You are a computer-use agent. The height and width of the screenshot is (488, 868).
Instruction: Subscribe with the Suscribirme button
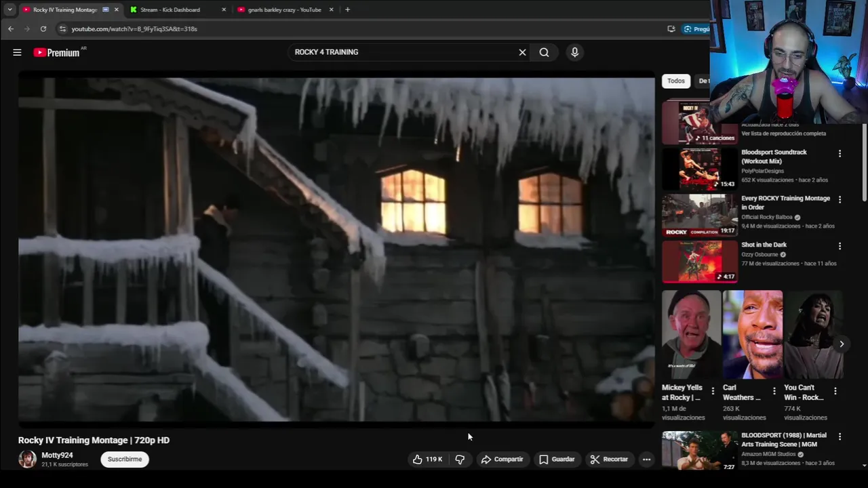point(125,460)
